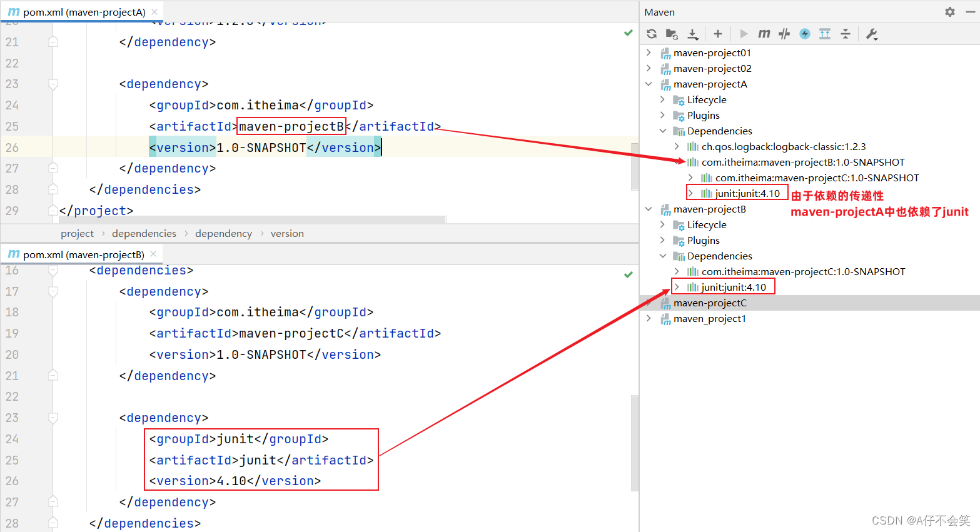This screenshot has width=980, height=532.
Task: Expand junit:junit:4.10 under maven-projectB
Action: (676, 286)
